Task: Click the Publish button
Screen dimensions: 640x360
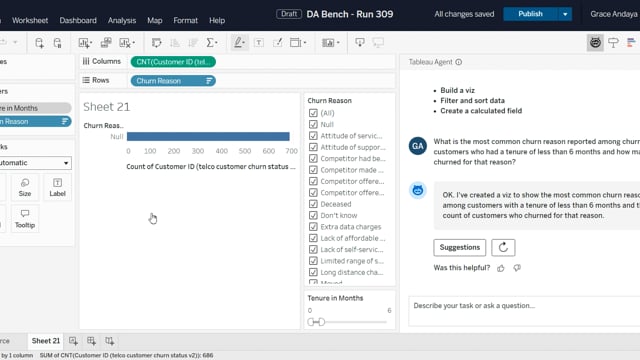Action: click(x=530, y=14)
